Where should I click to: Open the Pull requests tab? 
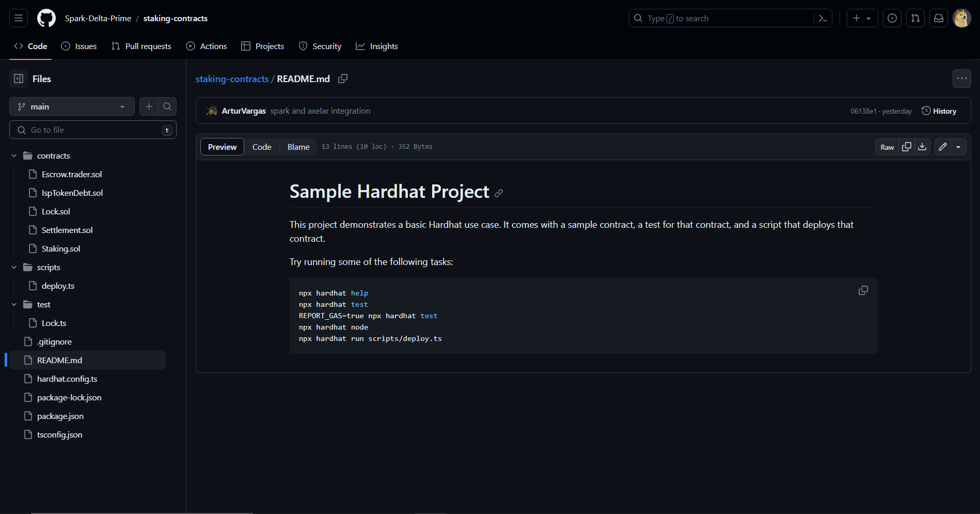[x=141, y=46]
